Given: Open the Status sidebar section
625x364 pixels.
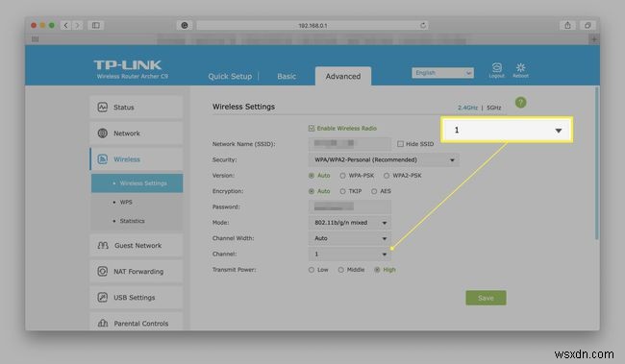Looking at the screenshot, I should pos(137,108).
